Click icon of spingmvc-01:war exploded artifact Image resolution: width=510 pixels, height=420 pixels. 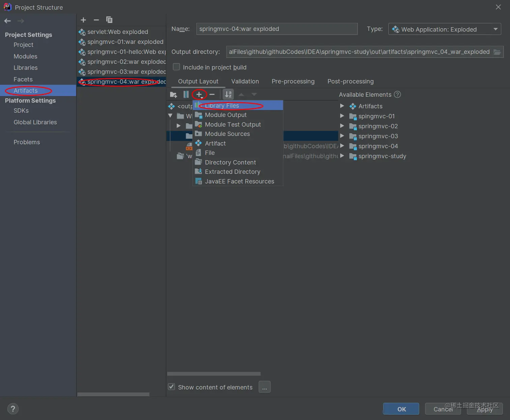[82, 42]
